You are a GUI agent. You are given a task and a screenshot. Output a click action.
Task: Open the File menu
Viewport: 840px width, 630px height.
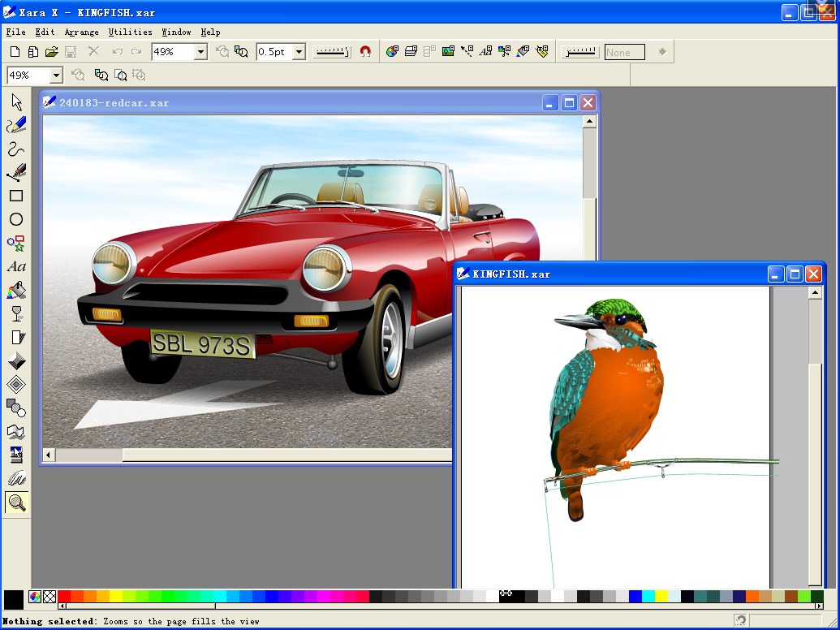coord(15,32)
